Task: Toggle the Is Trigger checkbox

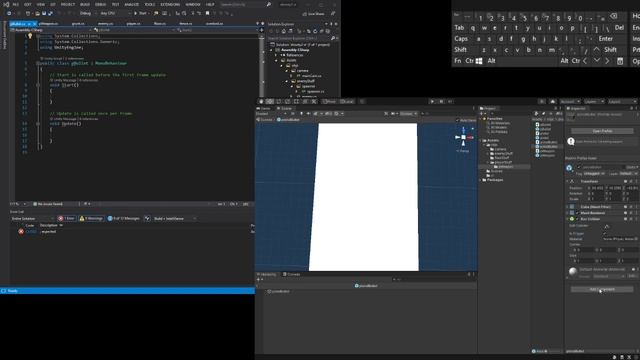Action: [x=604, y=233]
